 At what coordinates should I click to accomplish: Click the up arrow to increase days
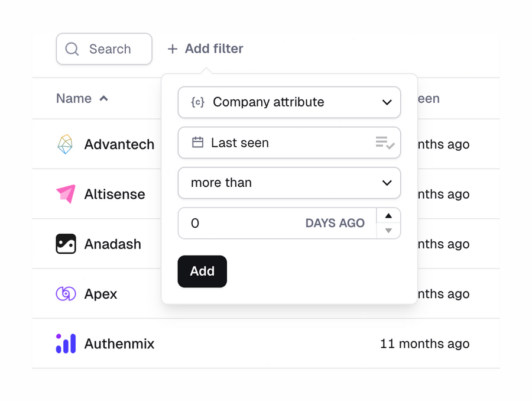(x=389, y=216)
